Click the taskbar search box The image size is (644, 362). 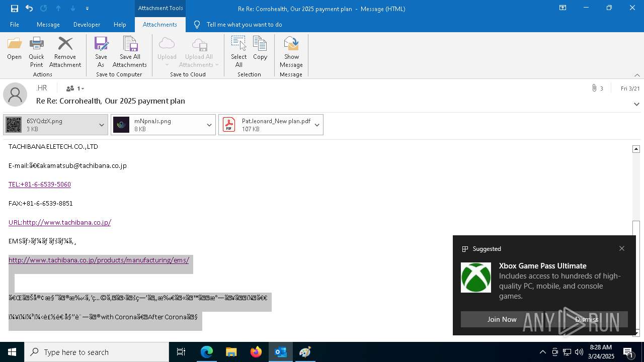(x=97, y=352)
